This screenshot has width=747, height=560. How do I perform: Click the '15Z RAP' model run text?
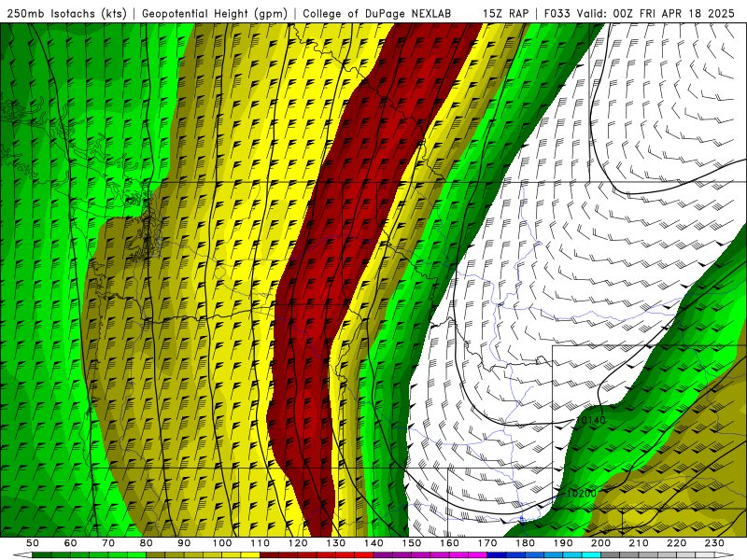(505, 14)
